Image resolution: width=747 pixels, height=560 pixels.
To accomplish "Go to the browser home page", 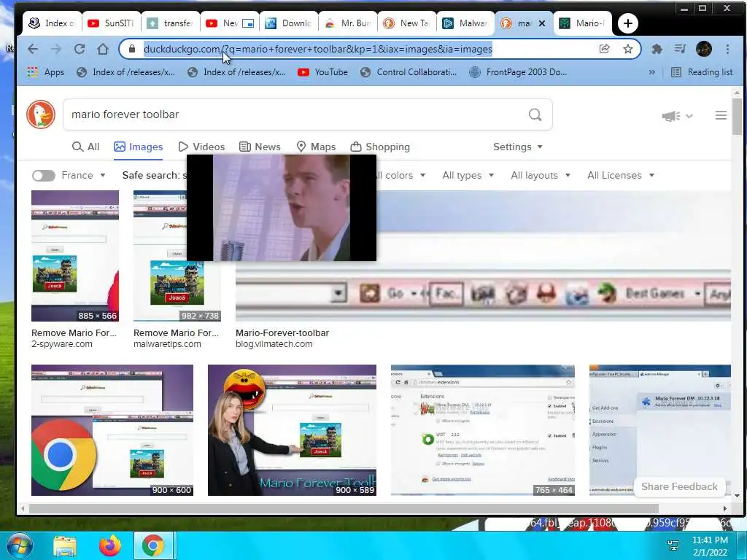I will 103,49.
